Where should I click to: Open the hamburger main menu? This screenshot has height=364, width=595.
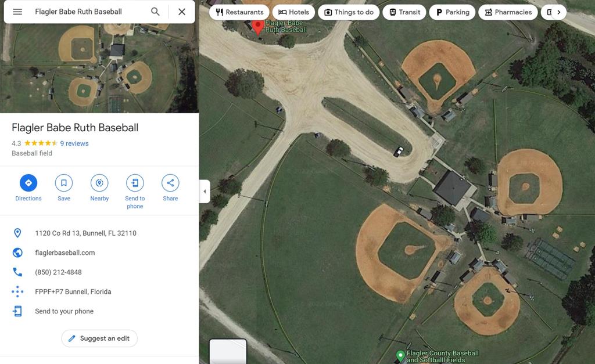tap(17, 12)
